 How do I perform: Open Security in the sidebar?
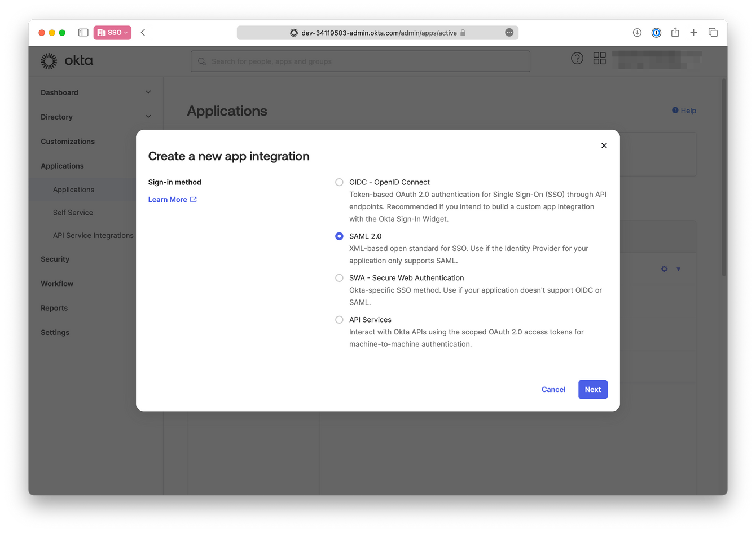point(55,259)
